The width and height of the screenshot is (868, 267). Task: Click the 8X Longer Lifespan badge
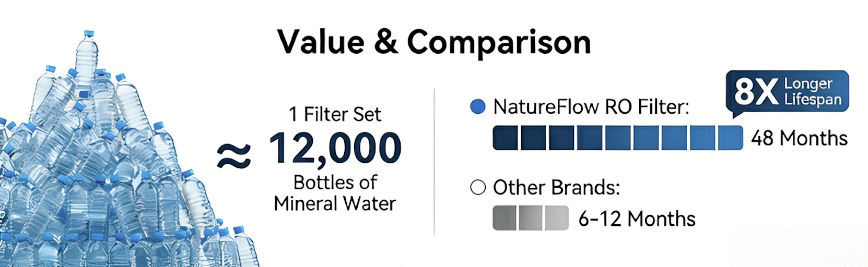click(788, 92)
